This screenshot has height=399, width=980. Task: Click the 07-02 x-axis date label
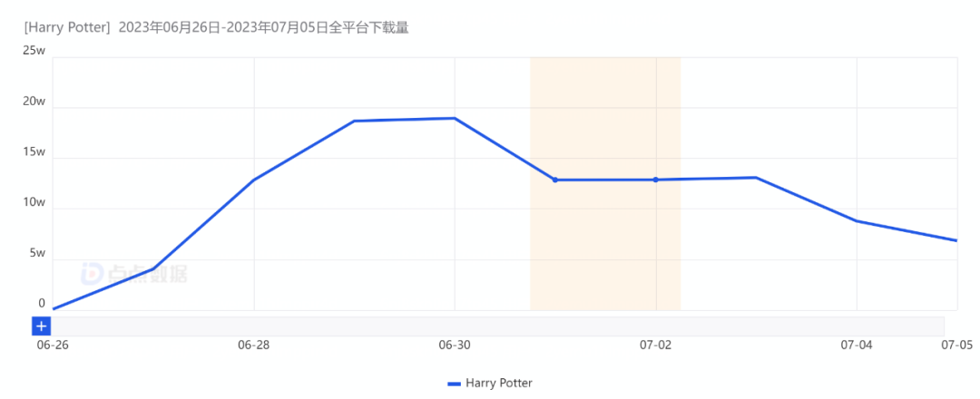click(655, 345)
